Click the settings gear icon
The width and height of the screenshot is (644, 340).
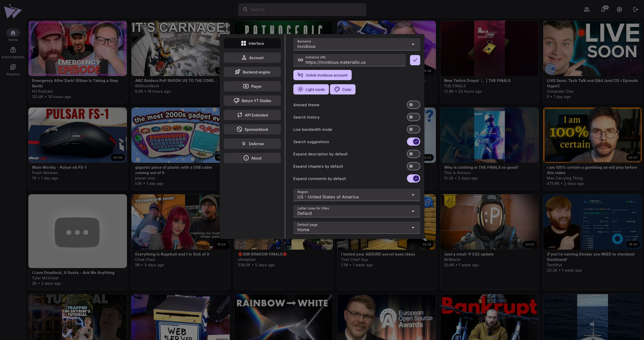coord(619,9)
